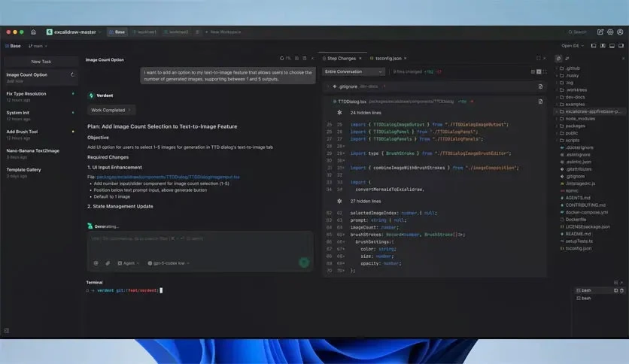
Task: Expand the examples folder
Action: pos(571,105)
